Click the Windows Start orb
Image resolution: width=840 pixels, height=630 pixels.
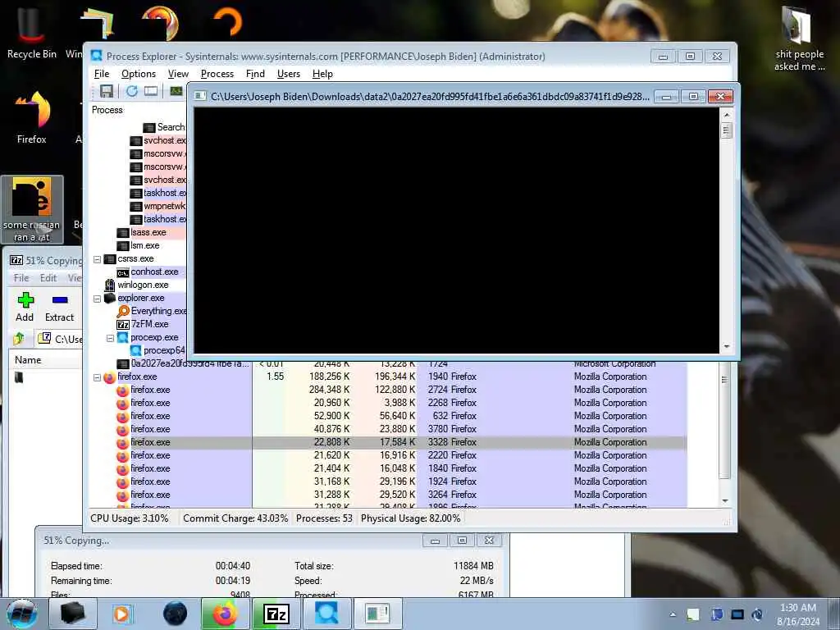coord(22,614)
